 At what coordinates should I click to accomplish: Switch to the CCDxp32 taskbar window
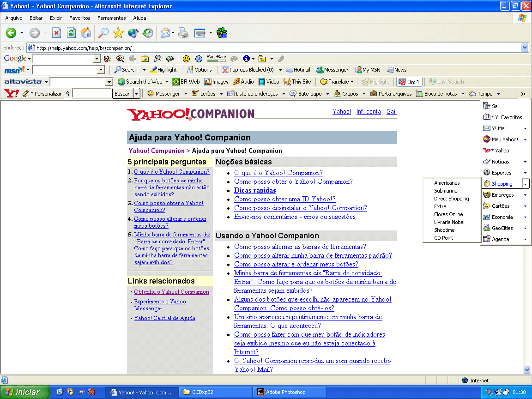pos(216,392)
